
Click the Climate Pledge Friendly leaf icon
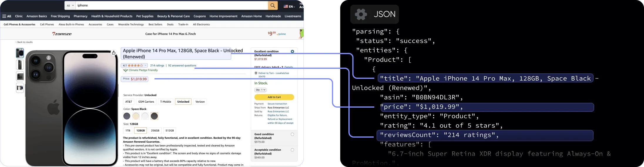[x=125, y=70]
